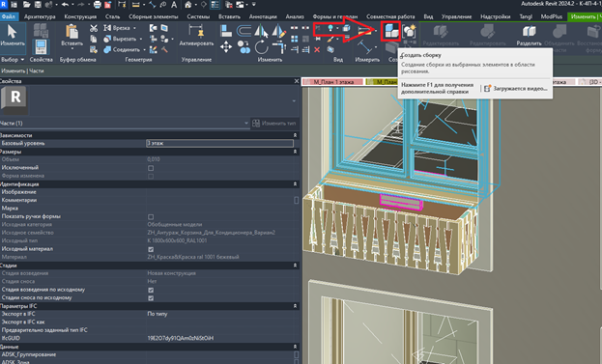Print using the printer icon
Image resolution: width=602 pixels, height=364 pixels.
coord(98,5)
